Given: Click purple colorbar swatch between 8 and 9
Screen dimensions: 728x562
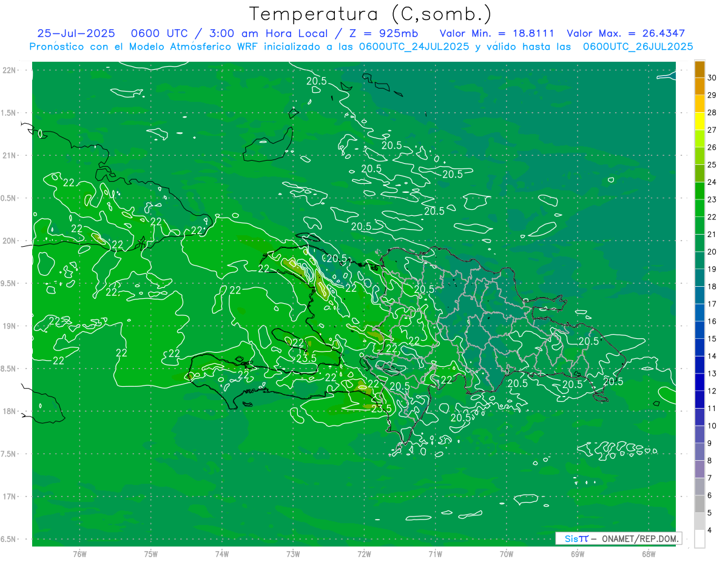Looking at the screenshot, I should [699, 452].
